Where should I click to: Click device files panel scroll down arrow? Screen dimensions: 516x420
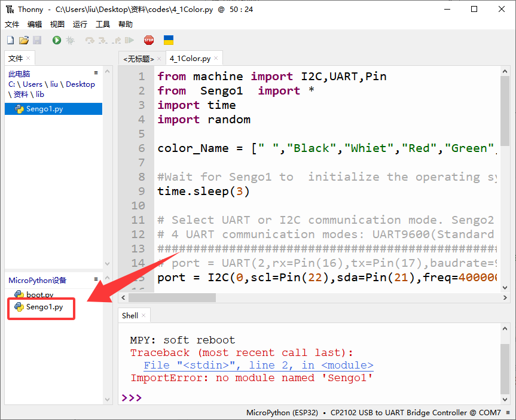click(x=107, y=399)
